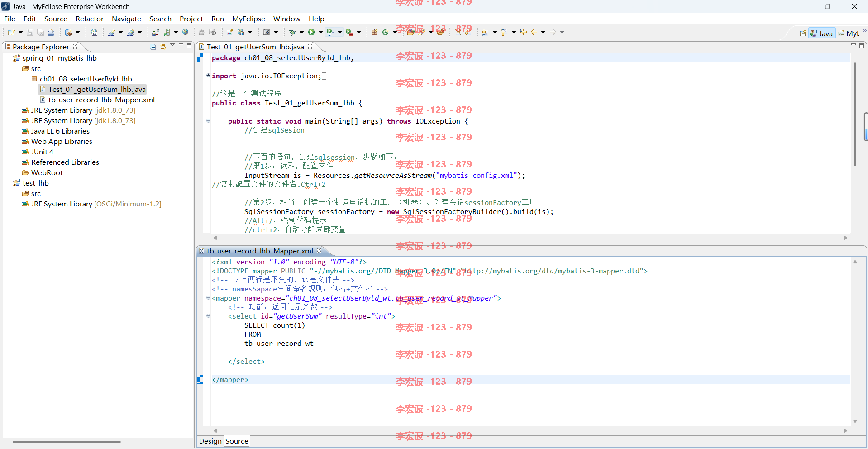
Task: Open the MyEclipse menu
Action: click(x=248, y=19)
